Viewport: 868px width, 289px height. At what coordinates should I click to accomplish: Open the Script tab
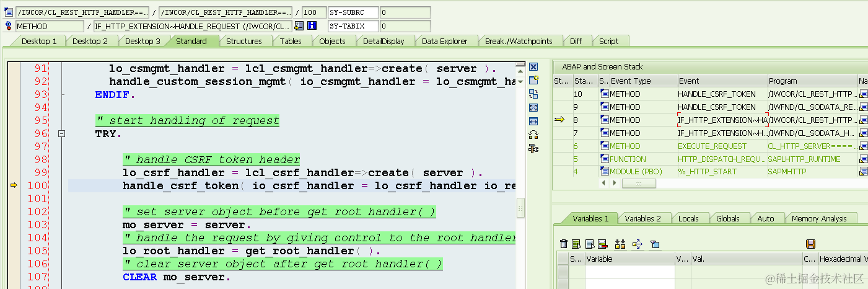coord(608,41)
